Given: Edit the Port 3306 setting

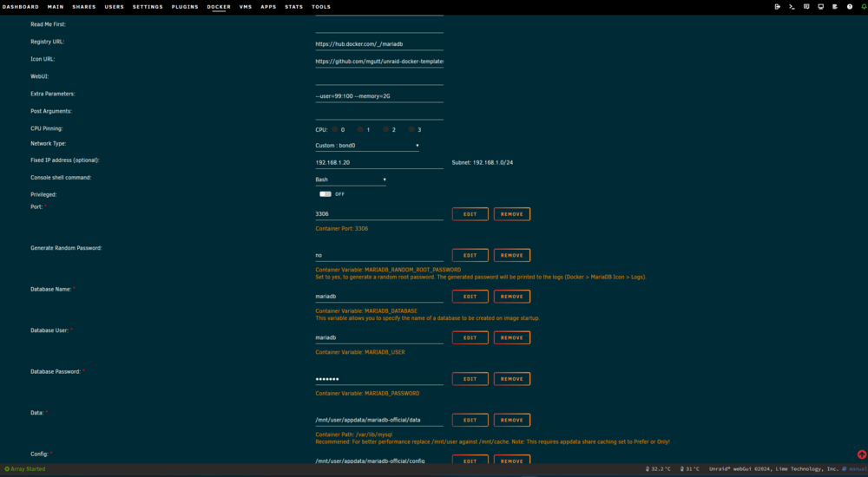Looking at the screenshot, I should [x=470, y=214].
